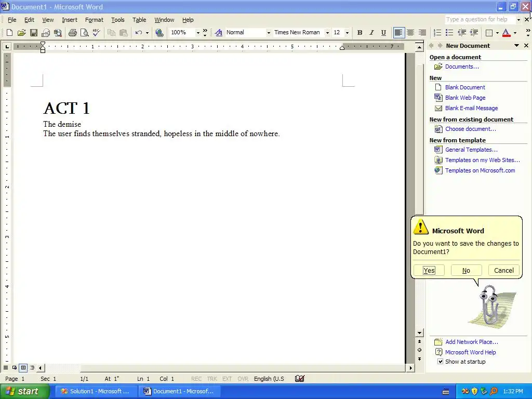Open the Style dropdown showing Normal
Screen dimensions: 532x399
tap(269, 33)
